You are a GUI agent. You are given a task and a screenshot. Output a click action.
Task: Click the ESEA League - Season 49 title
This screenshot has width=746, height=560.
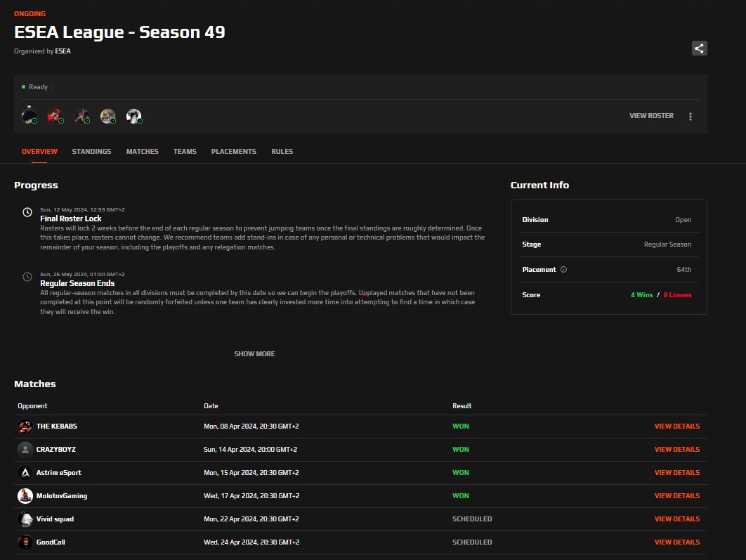pyautogui.click(x=119, y=32)
